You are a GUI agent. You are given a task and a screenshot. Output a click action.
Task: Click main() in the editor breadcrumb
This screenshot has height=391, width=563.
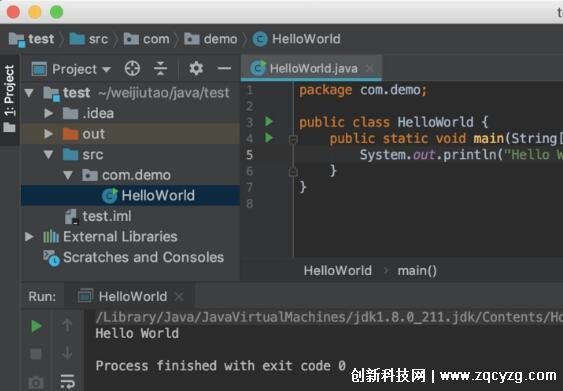tap(417, 270)
